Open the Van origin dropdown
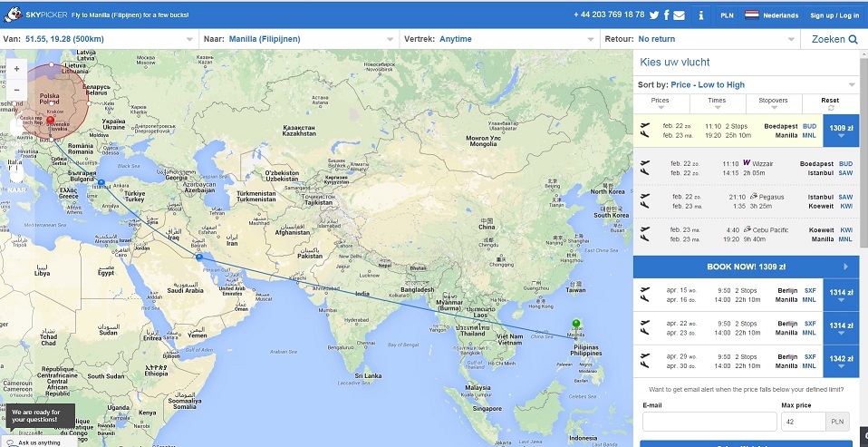The height and width of the screenshot is (447, 868). click(x=99, y=39)
